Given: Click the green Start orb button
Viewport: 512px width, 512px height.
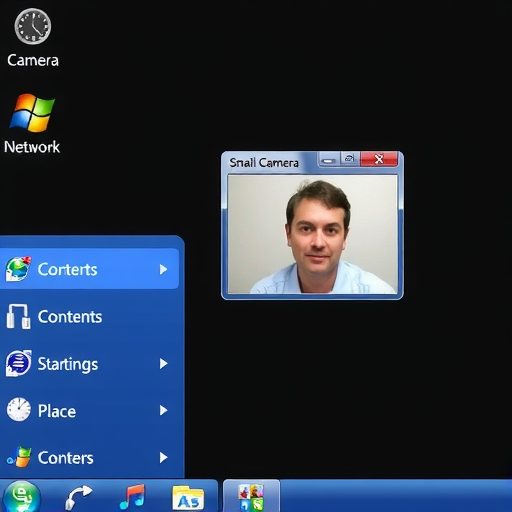Looking at the screenshot, I should click(x=22, y=497).
